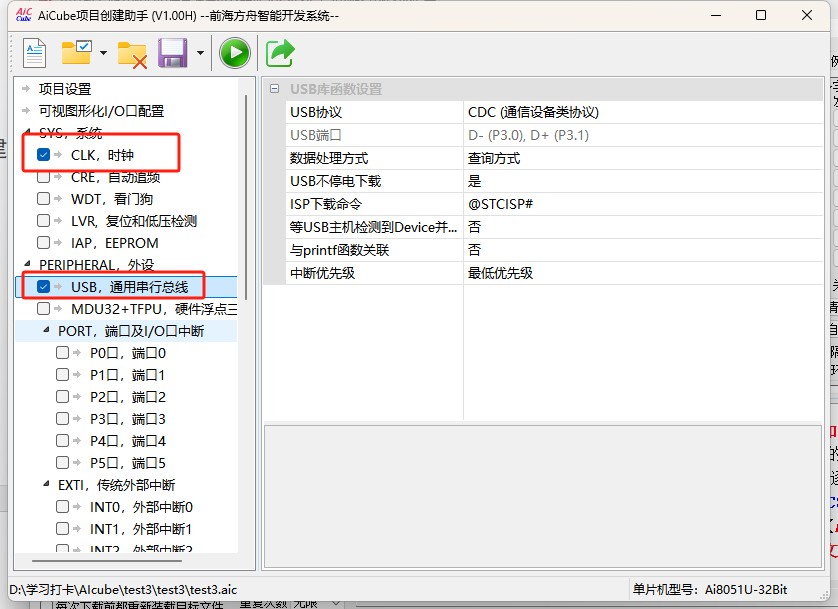The height and width of the screenshot is (609, 838).
Task: Maximize the AiCube window
Action: click(x=761, y=15)
